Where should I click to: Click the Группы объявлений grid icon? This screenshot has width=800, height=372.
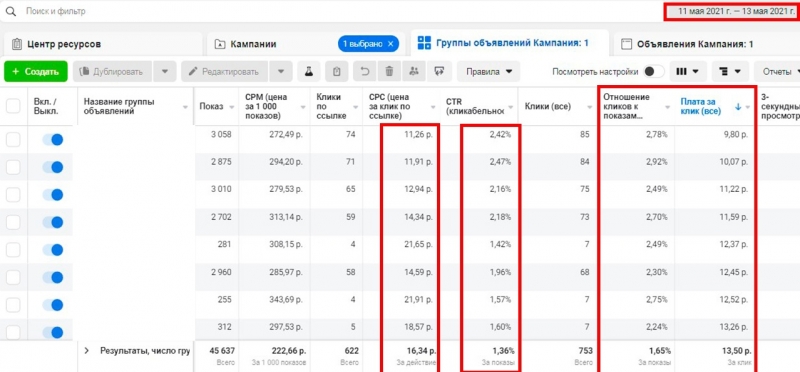point(424,43)
